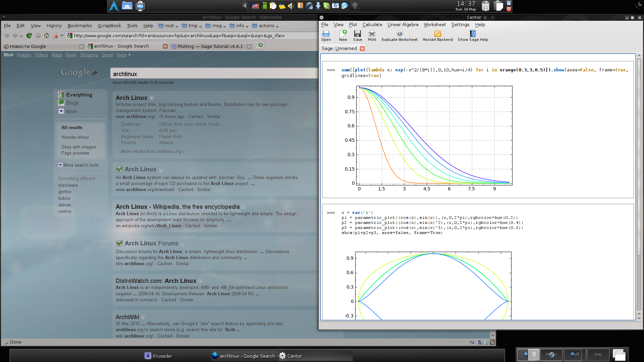Close the archlinux - Google Search tab

165,46
